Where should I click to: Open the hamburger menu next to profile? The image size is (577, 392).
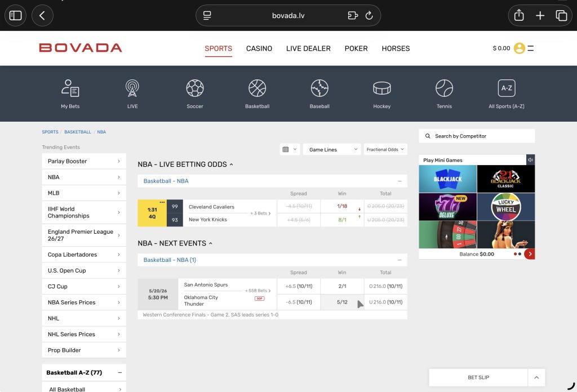tap(531, 48)
